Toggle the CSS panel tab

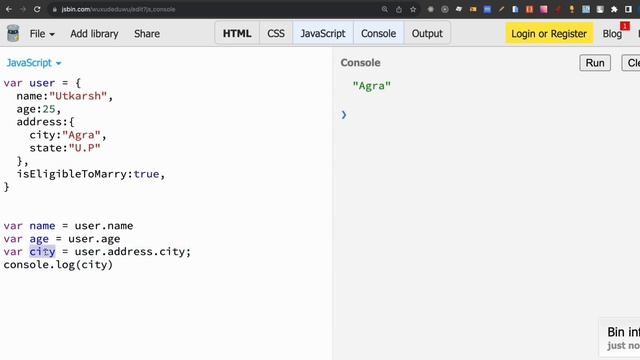coord(276,33)
